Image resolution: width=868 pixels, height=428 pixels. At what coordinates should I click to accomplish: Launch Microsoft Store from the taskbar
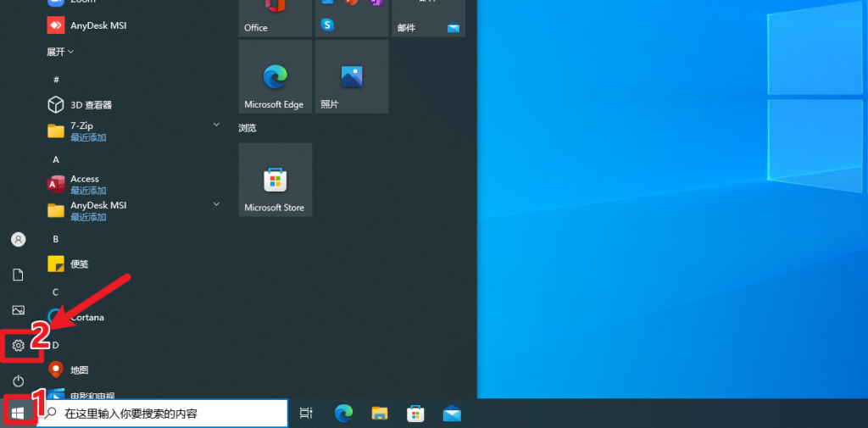pyautogui.click(x=416, y=414)
